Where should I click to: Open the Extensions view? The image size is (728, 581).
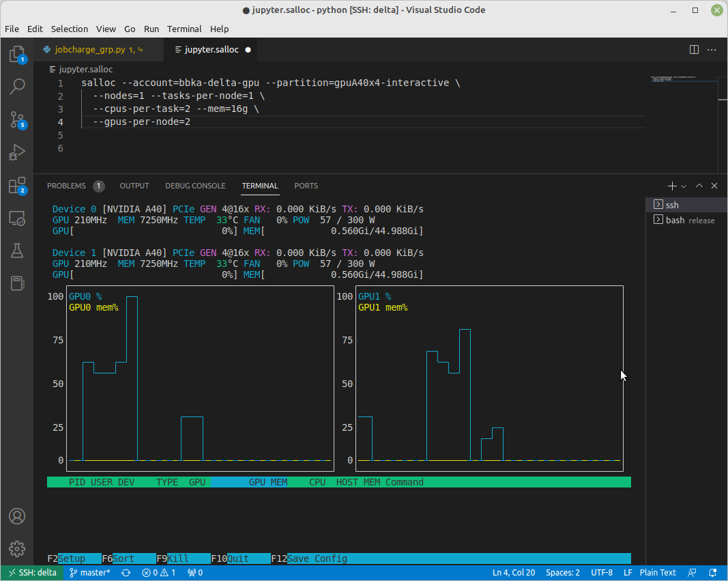click(x=16, y=185)
